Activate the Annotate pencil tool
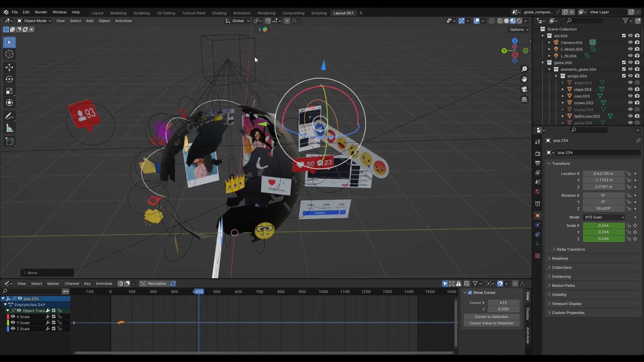 tap(9, 116)
